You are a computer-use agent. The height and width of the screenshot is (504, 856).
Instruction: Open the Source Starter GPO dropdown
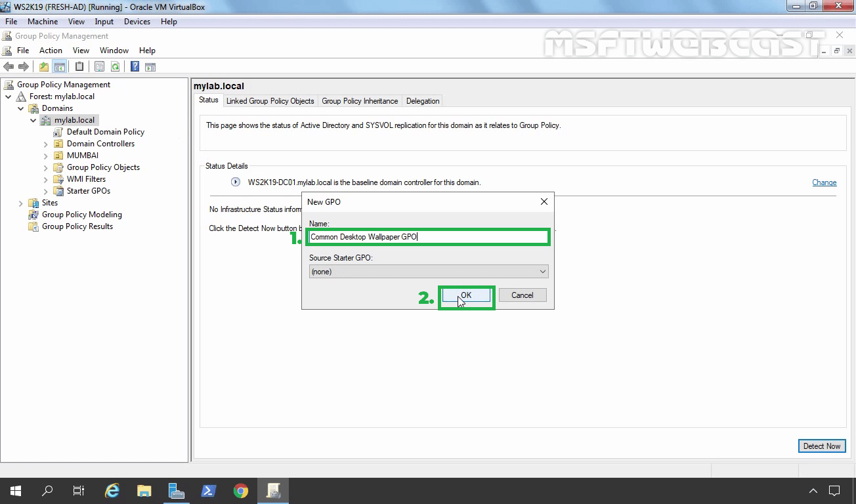coord(543,271)
